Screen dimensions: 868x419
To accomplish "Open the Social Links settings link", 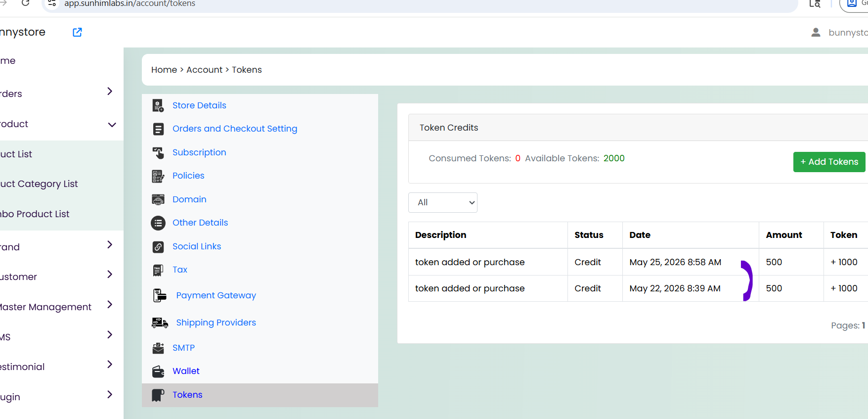I will (197, 246).
